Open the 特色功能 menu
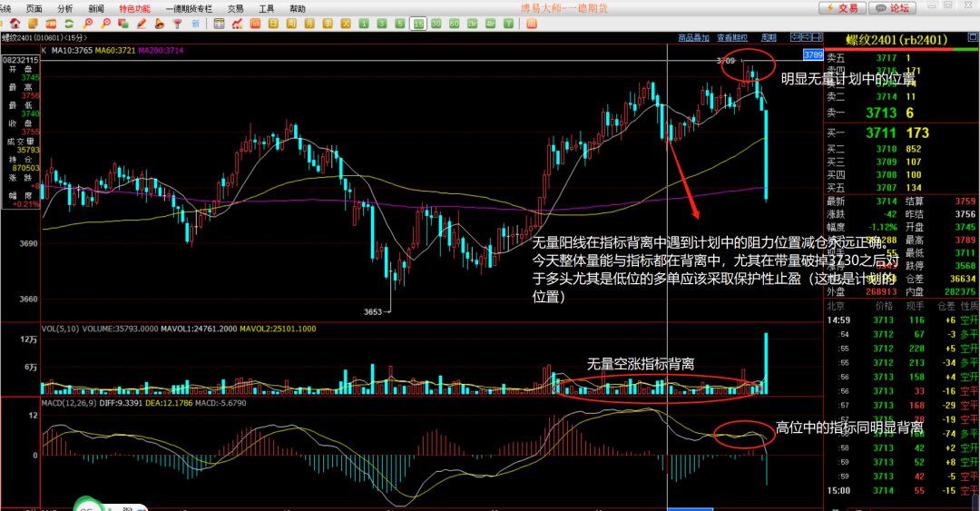Viewport: 980px width, 511px height. click(134, 9)
